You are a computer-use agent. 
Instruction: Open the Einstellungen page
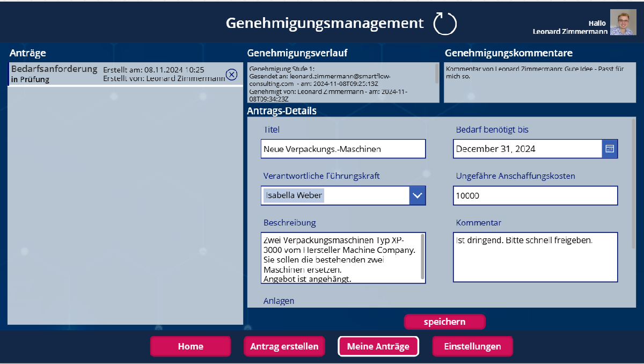(472, 346)
